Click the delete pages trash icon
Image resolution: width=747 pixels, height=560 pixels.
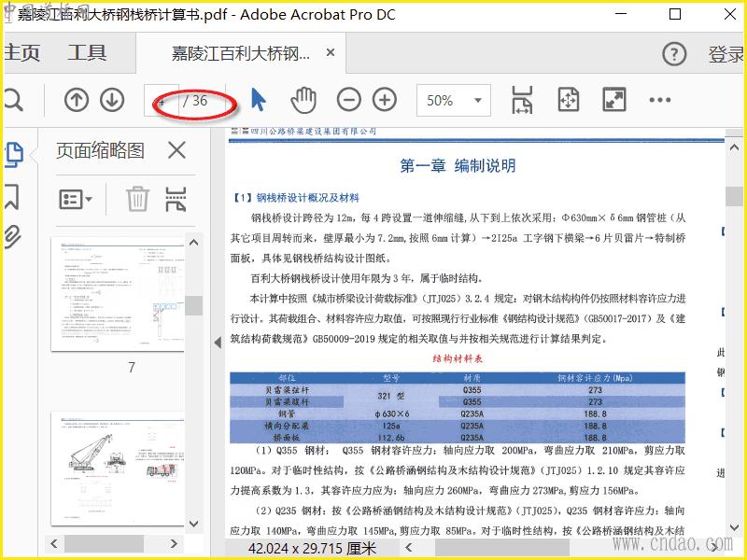(x=137, y=199)
